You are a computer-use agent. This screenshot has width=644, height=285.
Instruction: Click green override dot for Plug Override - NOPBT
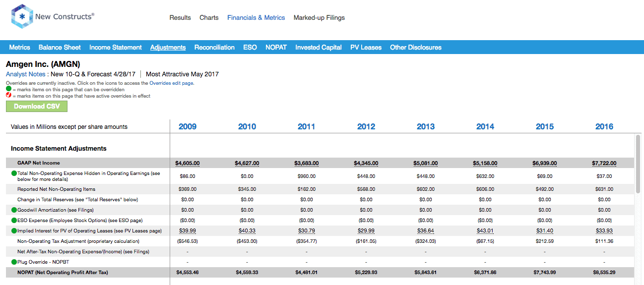pyautogui.click(x=14, y=262)
